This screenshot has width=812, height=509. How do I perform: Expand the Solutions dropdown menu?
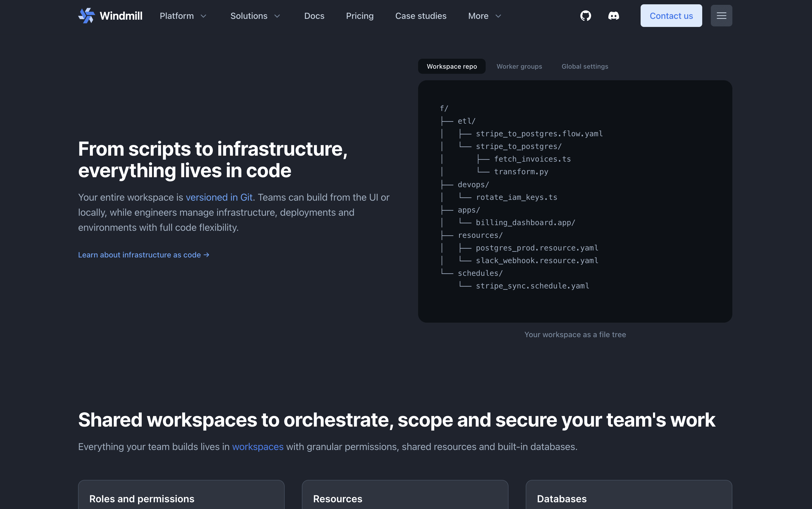(255, 16)
